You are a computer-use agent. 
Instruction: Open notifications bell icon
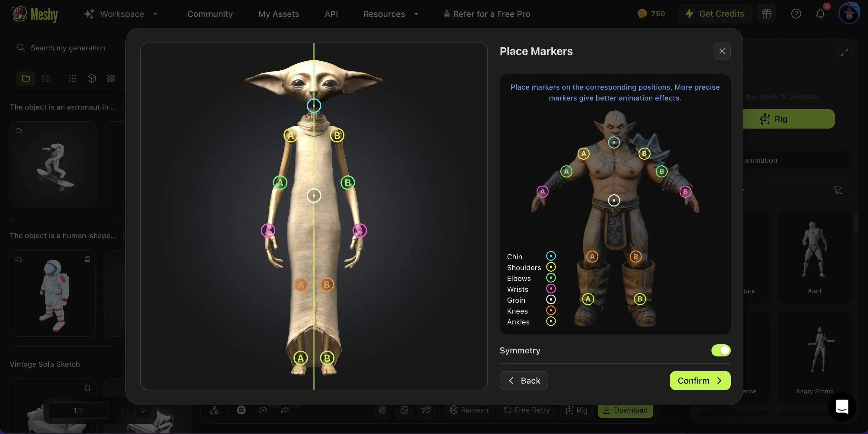820,14
